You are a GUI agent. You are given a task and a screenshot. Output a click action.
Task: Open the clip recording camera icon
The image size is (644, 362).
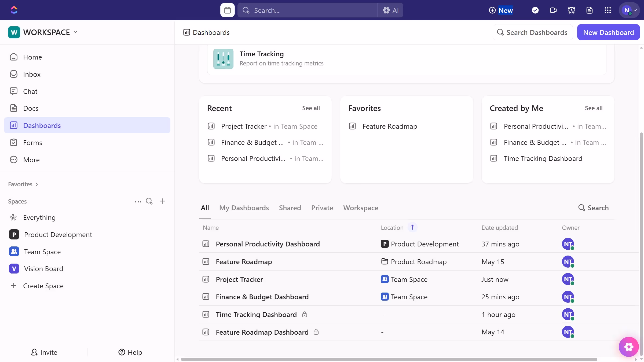pos(553,10)
